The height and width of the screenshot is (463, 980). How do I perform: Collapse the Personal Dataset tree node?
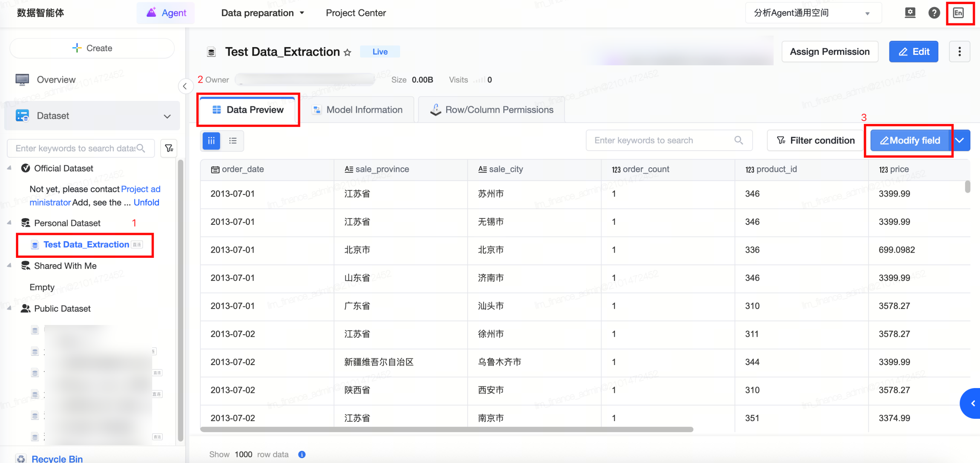coord(9,223)
